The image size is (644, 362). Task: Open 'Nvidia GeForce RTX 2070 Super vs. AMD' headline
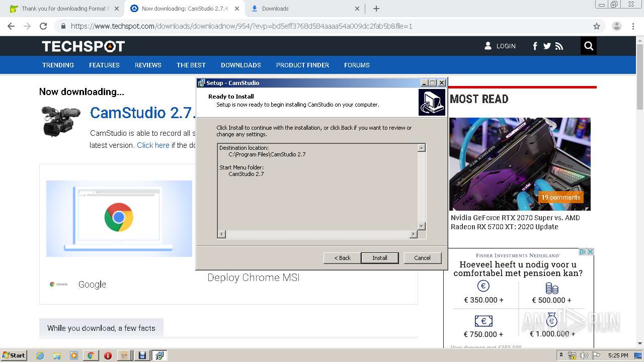[x=515, y=222]
